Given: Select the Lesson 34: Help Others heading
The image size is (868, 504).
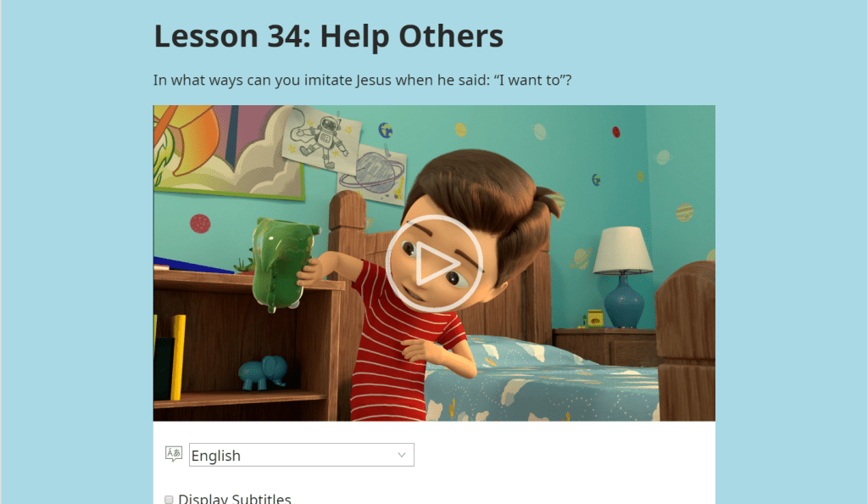Looking at the screenshot, I should coord(328,36).
